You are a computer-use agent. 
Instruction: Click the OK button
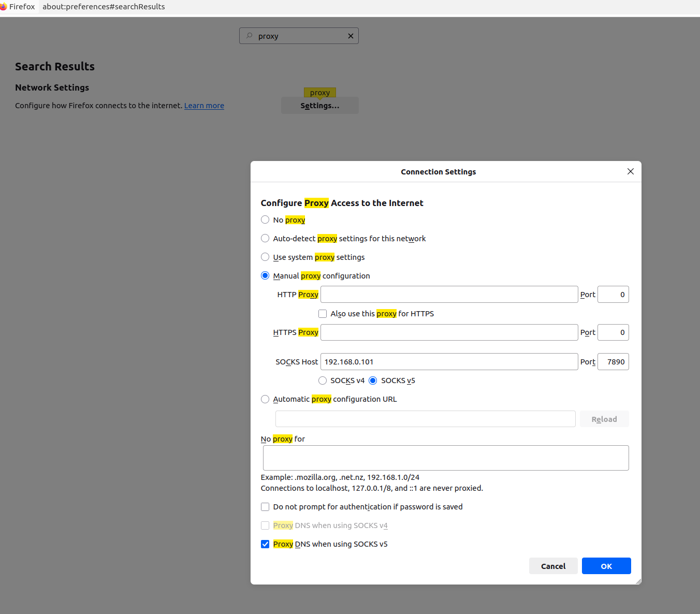606,566
